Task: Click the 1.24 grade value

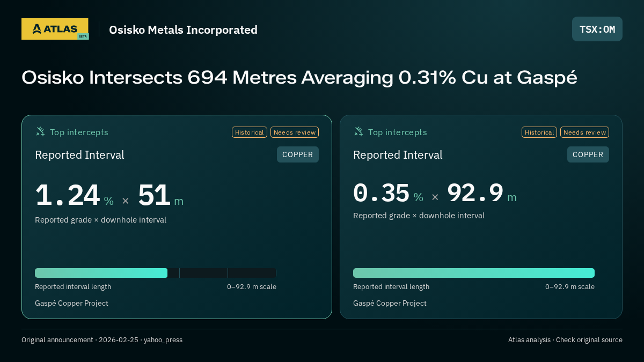Action: click(68, 195)
